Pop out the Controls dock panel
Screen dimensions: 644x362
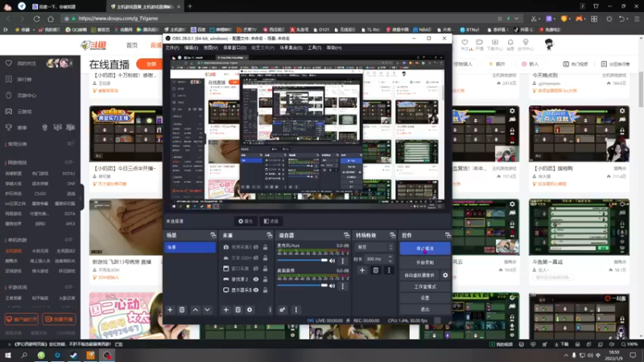point(448,235)
